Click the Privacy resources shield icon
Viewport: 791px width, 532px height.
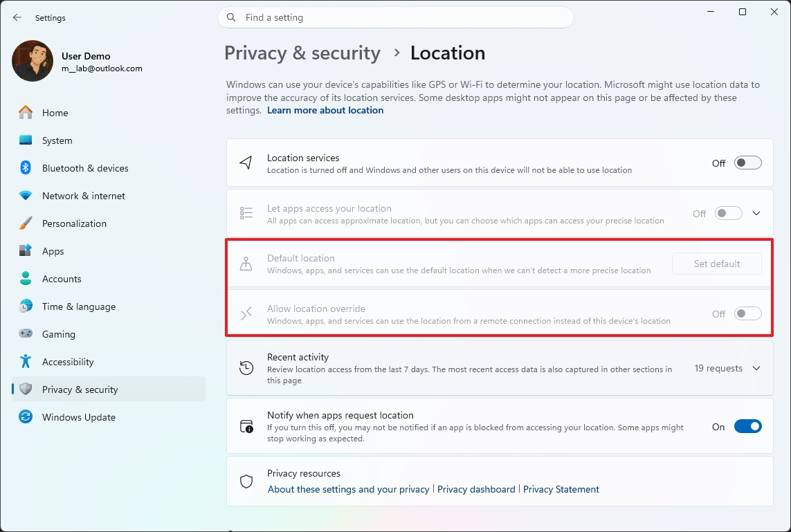click(x=246, y=481)
